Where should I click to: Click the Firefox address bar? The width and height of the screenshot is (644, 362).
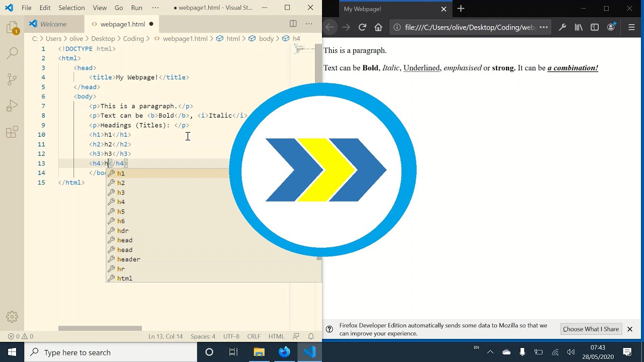coord(470,27)
